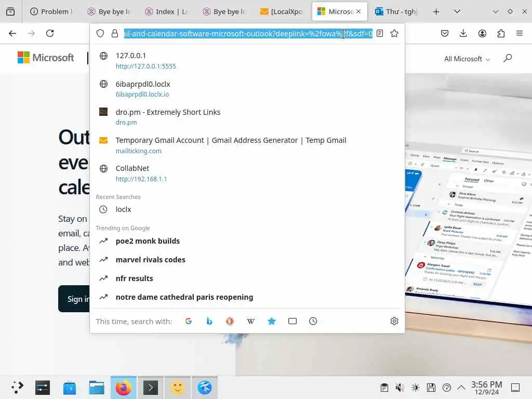This screenshot has width=532, height=399.
Task: Open the application launcher on taskbar
Action: (x=17, y=387)
